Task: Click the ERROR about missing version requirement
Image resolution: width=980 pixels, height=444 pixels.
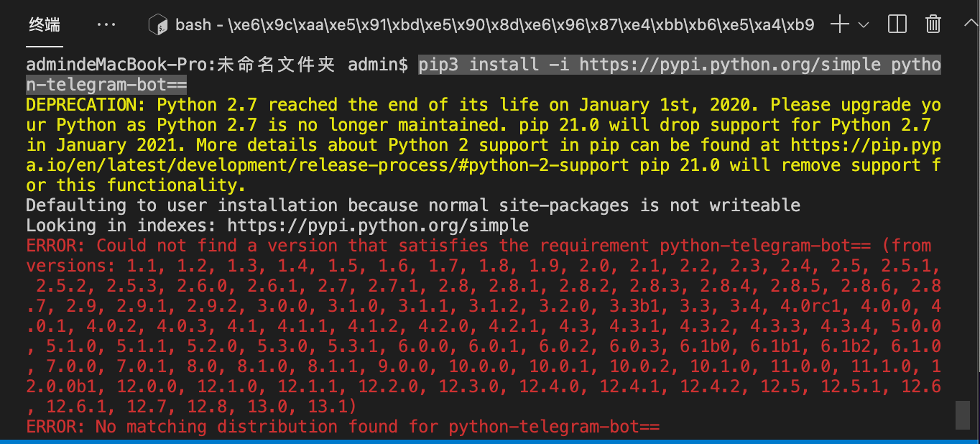Action: point(431,245)
